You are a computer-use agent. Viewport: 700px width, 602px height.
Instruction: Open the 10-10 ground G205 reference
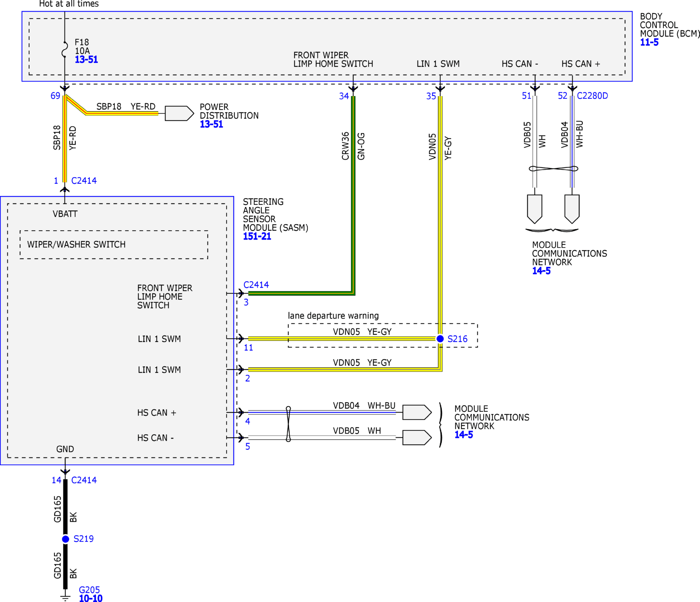(x=91, y=598)
